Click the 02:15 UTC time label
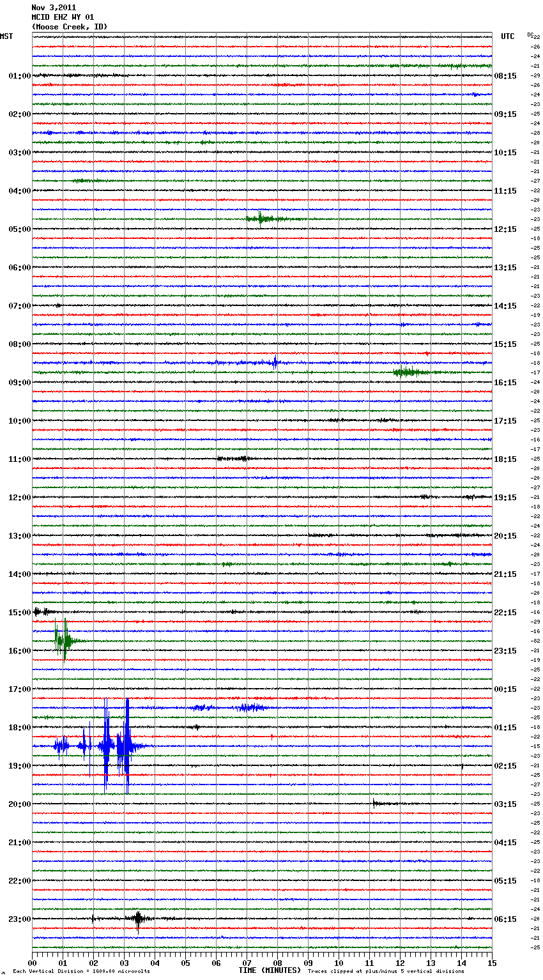This screenshot has height=980, width=543. tap(505, 766)
